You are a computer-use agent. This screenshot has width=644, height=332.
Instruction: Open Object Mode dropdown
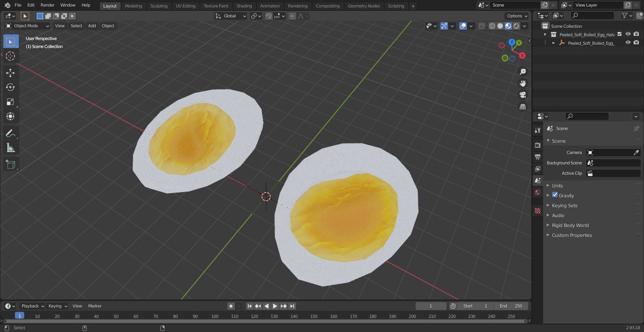click(x=27, y=26)
